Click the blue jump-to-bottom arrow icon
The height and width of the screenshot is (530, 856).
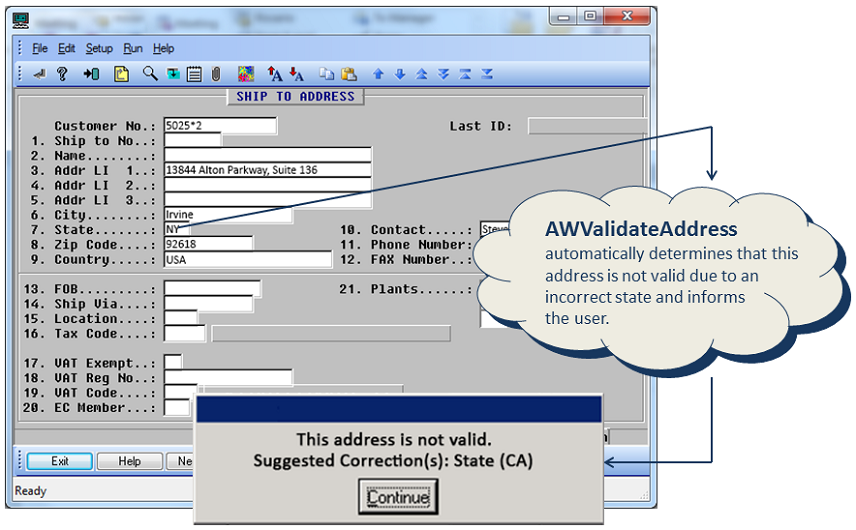[487, 74]
